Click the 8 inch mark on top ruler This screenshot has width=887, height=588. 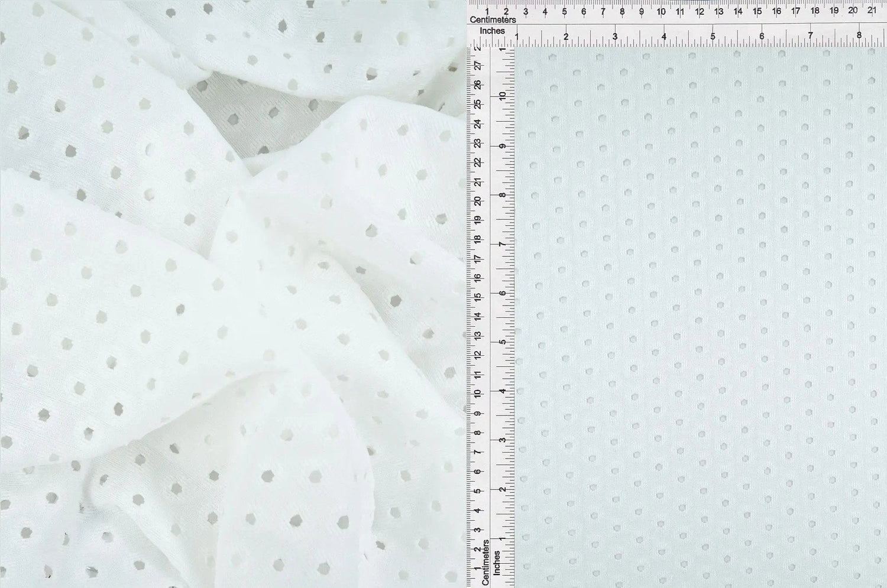pyautogui.click(x=859, y=36)
